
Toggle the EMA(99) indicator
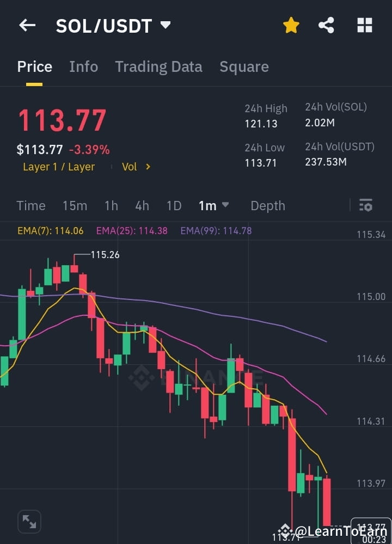click(216, 230)
